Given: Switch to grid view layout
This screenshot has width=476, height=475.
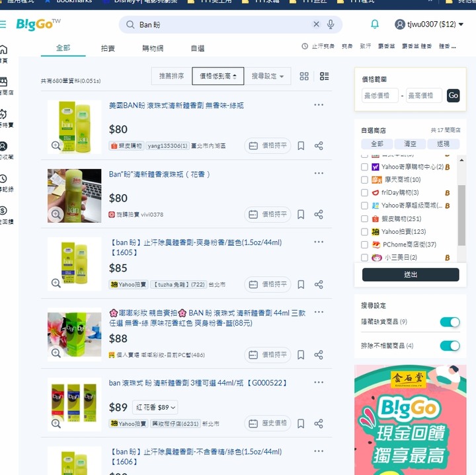Looking at the screenshot, I should point(304,76).
